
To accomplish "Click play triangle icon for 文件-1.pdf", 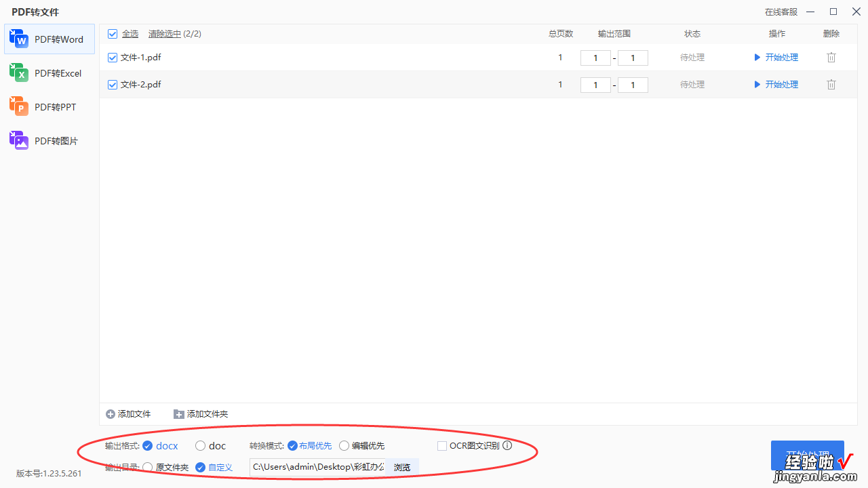I will tap(757, 58).
